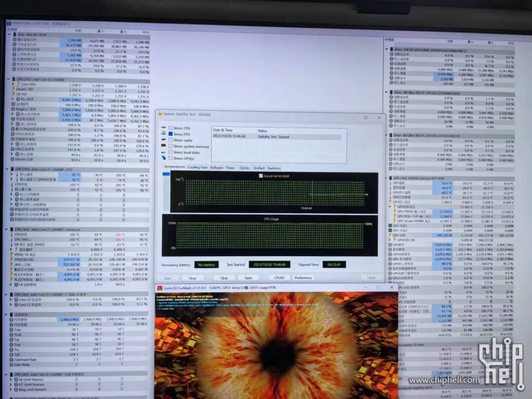Enable the Stress GPU(s) checkbox

[170, 158]
